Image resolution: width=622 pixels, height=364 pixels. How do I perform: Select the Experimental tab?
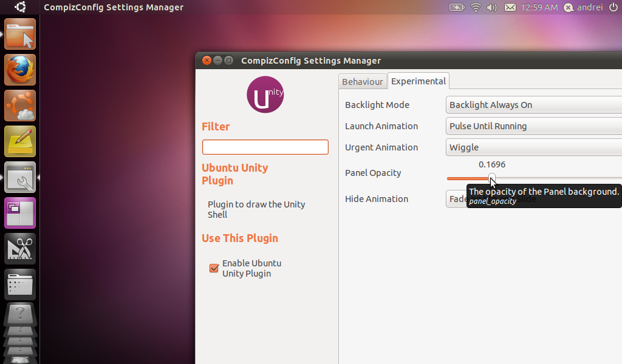[x=418, y=81]
